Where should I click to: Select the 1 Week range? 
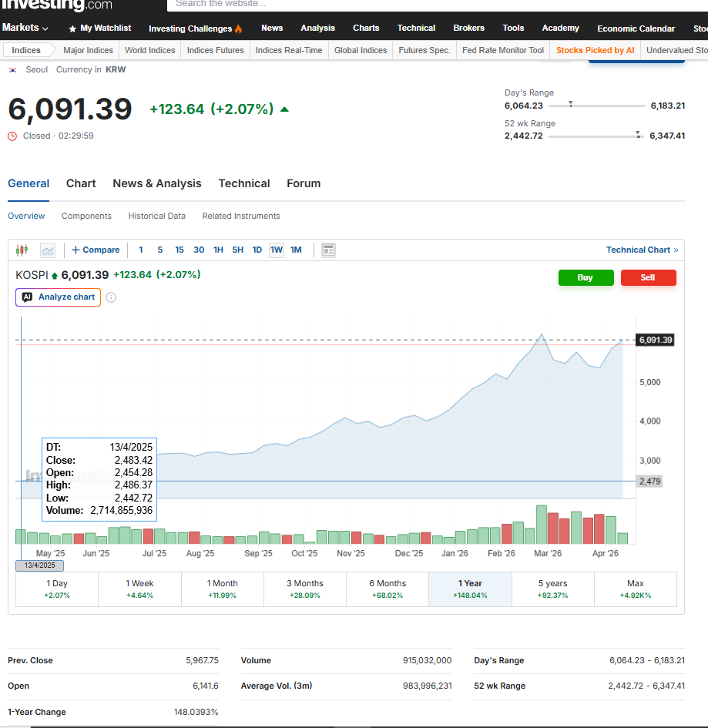pos(139,589)
